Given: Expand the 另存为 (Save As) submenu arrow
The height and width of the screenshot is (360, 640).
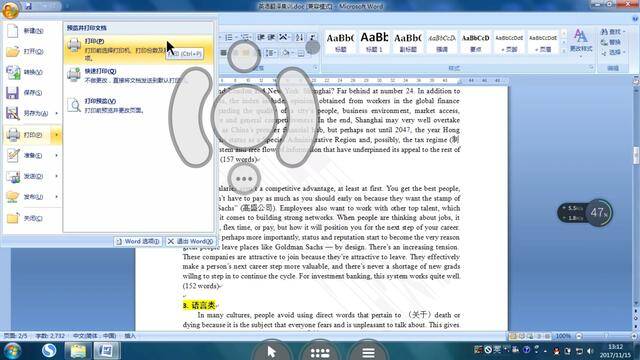Looking at the screenshot, I should pos(57,113).
